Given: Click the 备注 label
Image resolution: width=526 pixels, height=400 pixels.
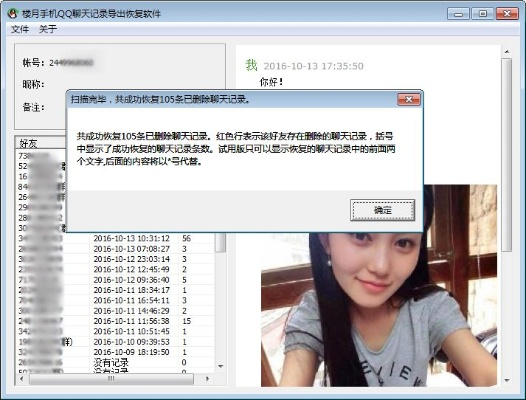Looking at the screenshot, I should point(33,107).
